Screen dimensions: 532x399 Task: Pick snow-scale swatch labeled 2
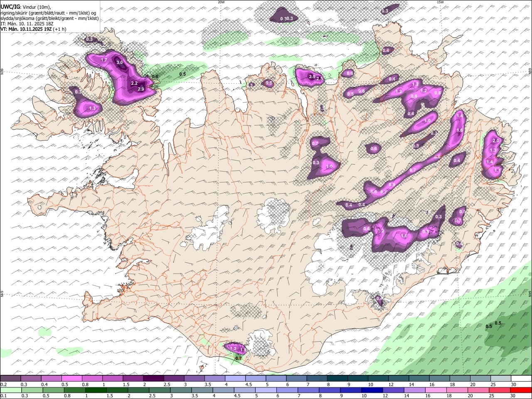pos(153,379)
